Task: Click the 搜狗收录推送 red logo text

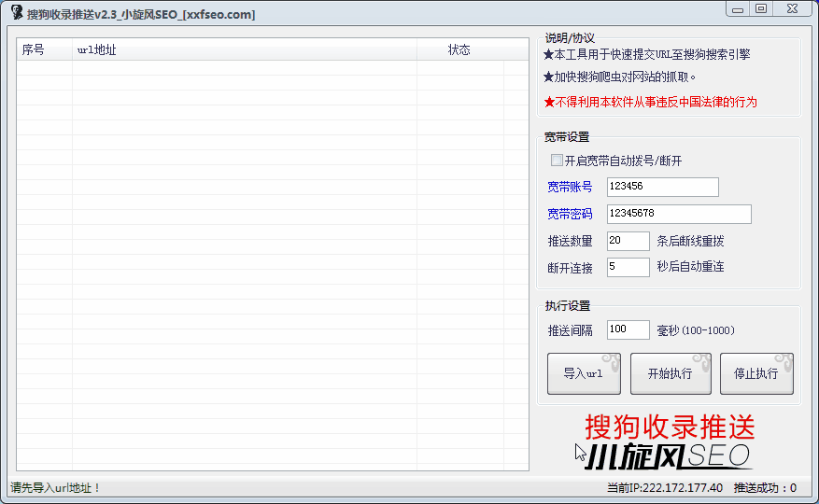Action: 670,427
